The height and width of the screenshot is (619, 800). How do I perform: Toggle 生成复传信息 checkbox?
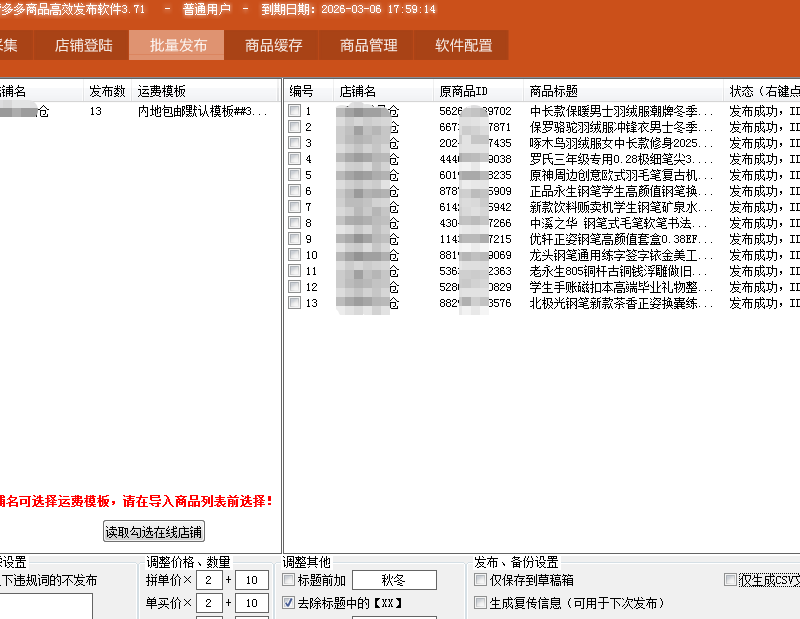coord(481,603)
